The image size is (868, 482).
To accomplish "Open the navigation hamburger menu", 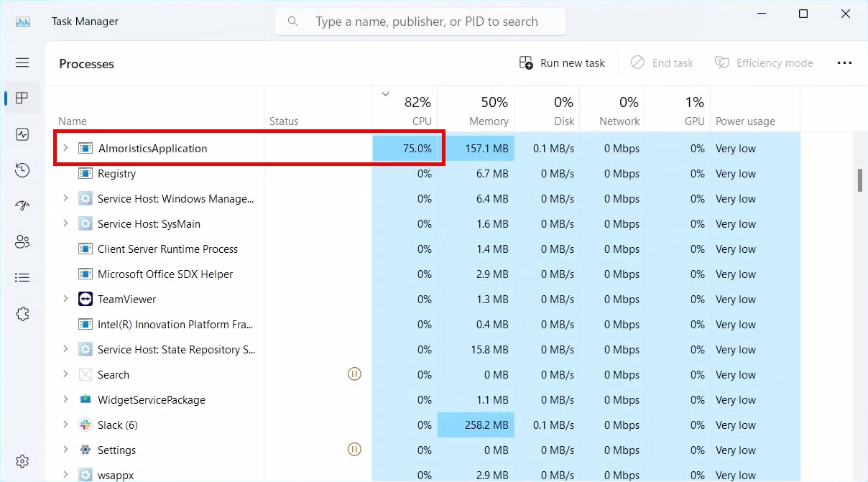I will [x=22, y=62].
